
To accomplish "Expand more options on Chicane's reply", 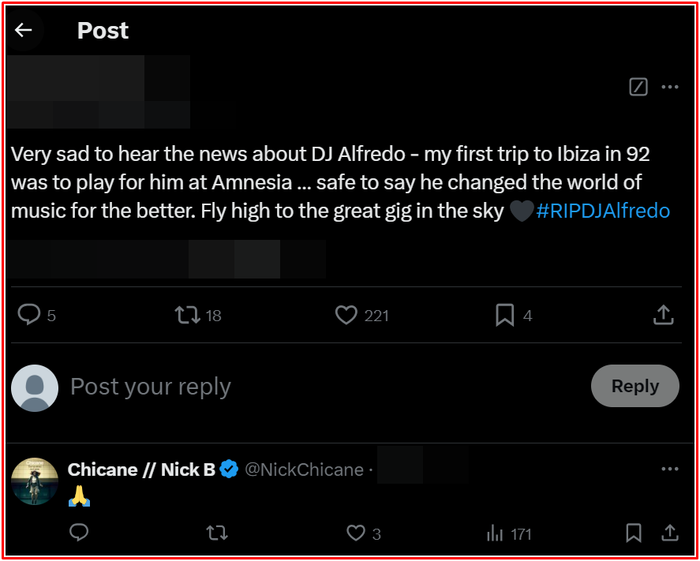I will [x=670, y=469].
